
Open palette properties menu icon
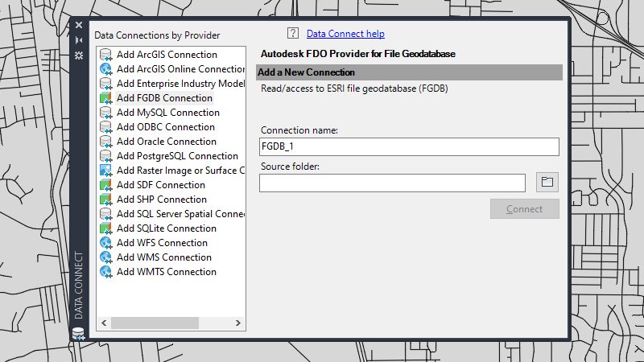tap(79, 56)
